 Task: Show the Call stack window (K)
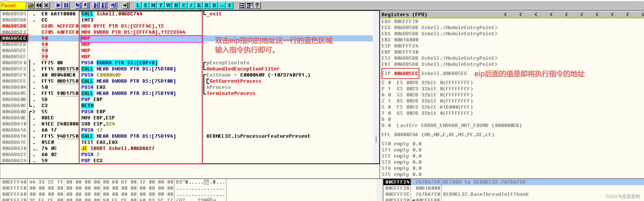point(199,5)
